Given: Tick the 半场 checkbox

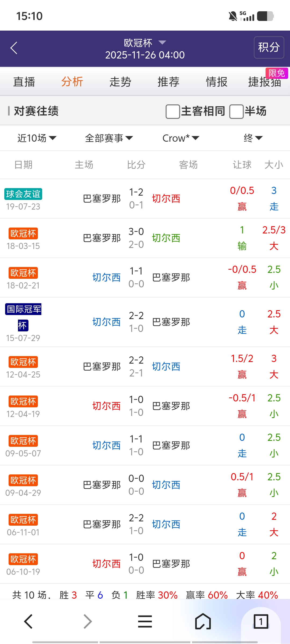Looking at the screenshot, I should [x=237, y=111].
